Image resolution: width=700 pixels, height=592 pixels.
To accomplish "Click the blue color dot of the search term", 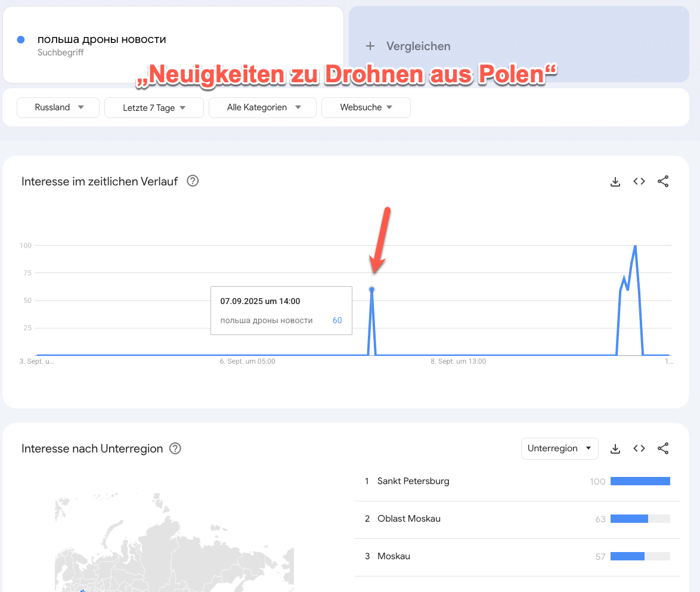I will click(x=21, y=39).
